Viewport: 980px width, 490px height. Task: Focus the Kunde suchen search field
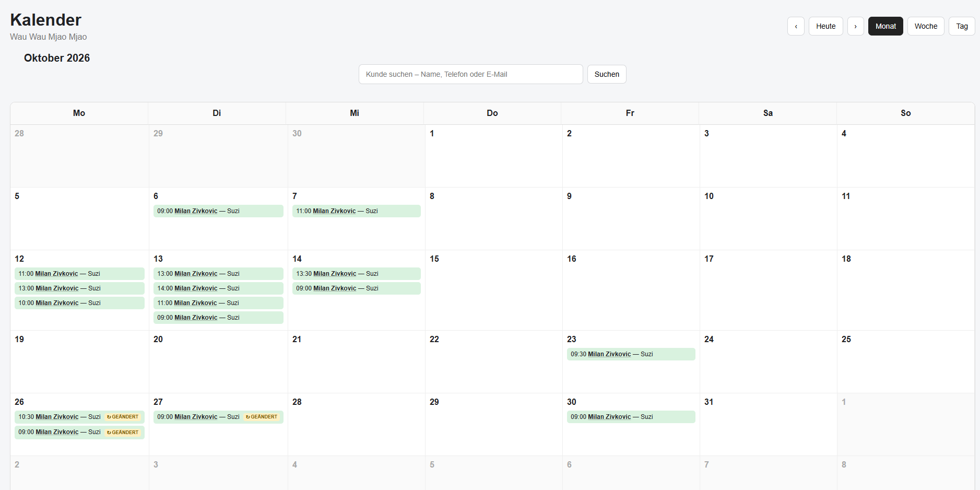pyautogui.click(x=470, y=74)
